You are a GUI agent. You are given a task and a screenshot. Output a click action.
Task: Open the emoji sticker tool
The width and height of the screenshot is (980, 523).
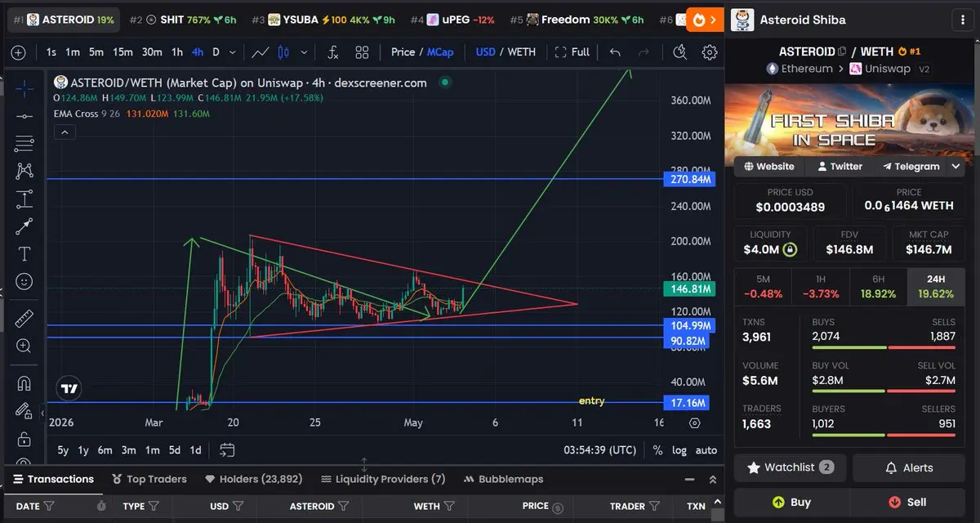pos(24,281)
